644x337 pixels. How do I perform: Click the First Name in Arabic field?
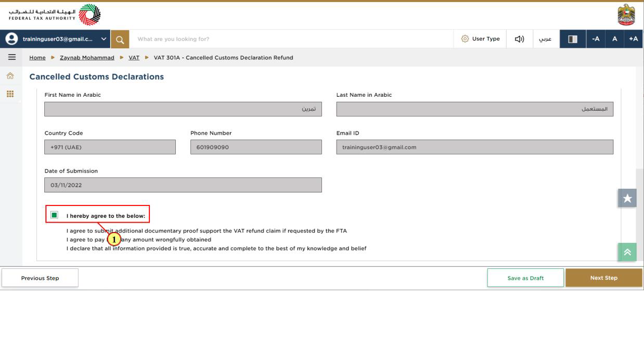click(183, 109)
